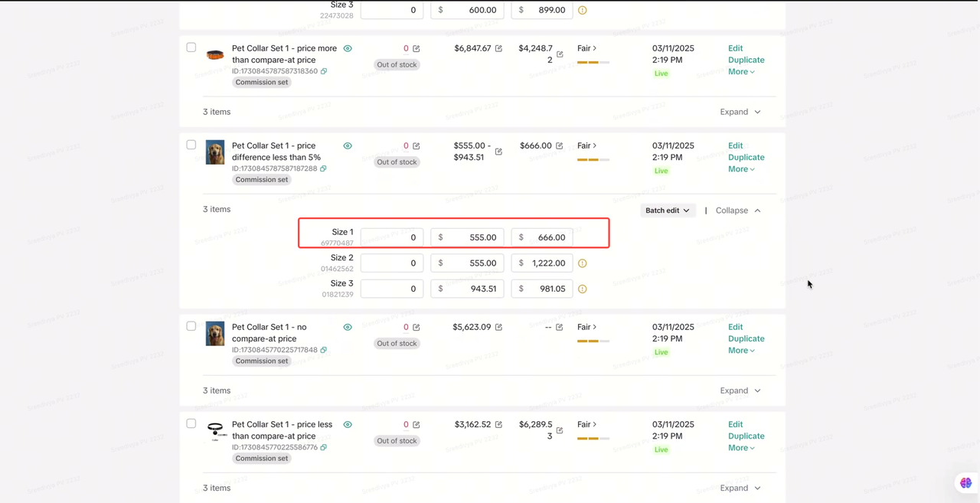Open the Batch edit dropdown
This screenshot has height=503, width=980.
tap(667, 211)
